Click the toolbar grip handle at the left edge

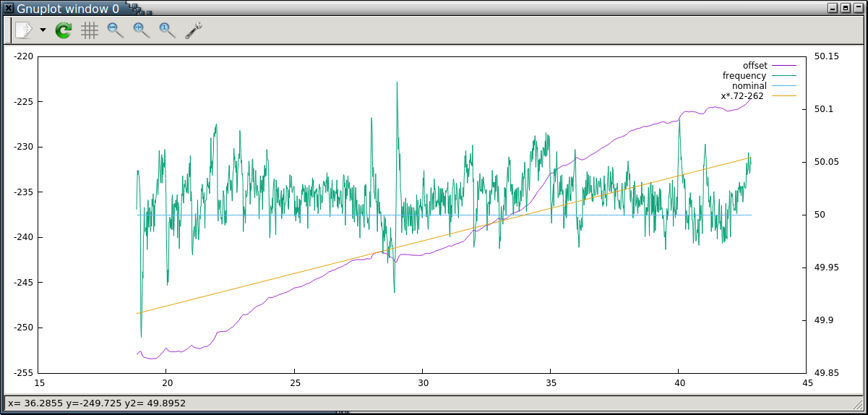click(9, 30)
